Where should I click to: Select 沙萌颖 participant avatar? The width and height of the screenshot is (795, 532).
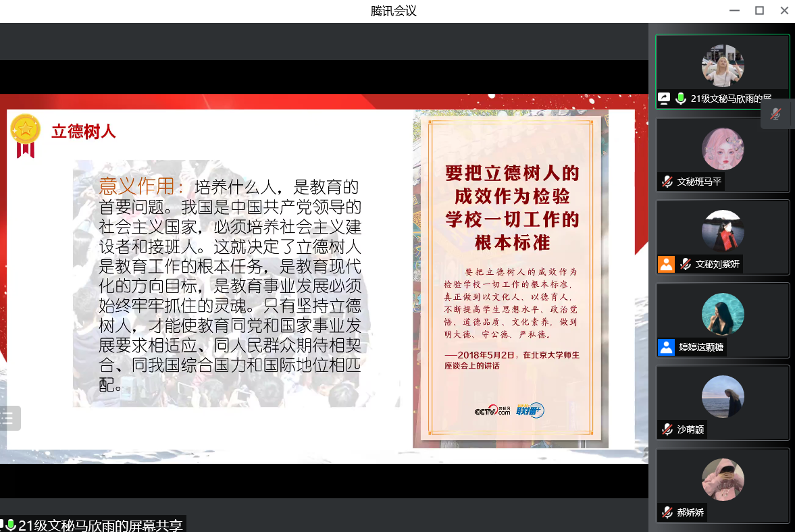723,397
